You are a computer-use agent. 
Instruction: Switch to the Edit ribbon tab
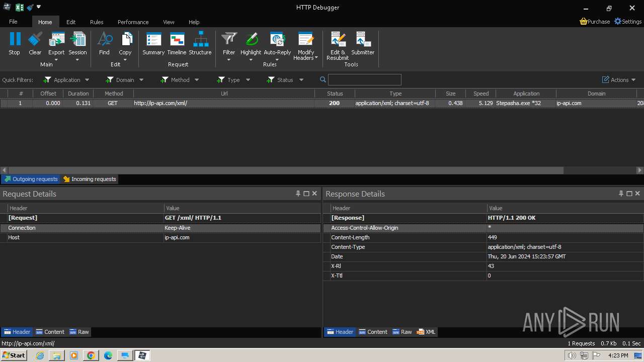click(71, 22)
